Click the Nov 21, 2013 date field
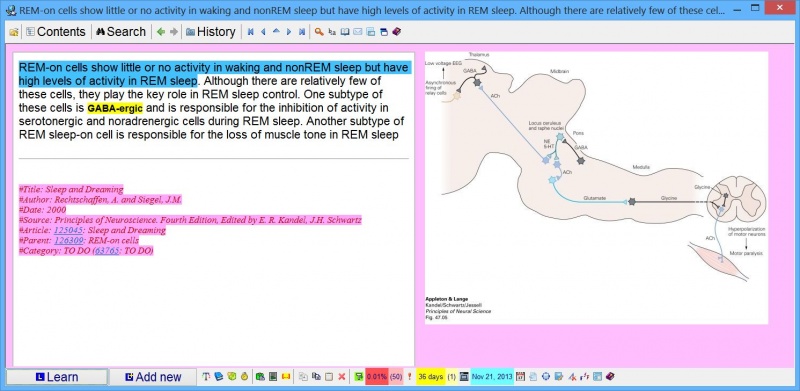Image resolution: width=800 pixels, height=391 pixels. click(x=492, y=377)
